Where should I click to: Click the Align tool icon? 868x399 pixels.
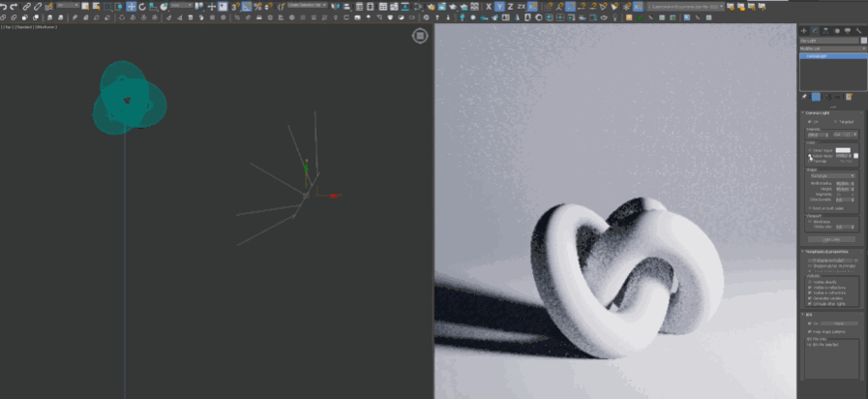(x=347, y=7)
